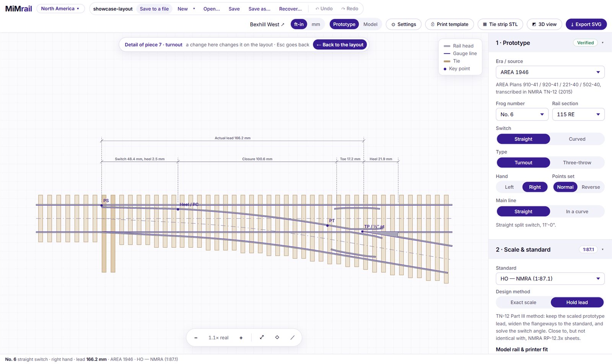The width and height of the screenshot is (612, 364).
Task: Collapse the 1 · Prototype section
Action: click(x=603, y=43)
